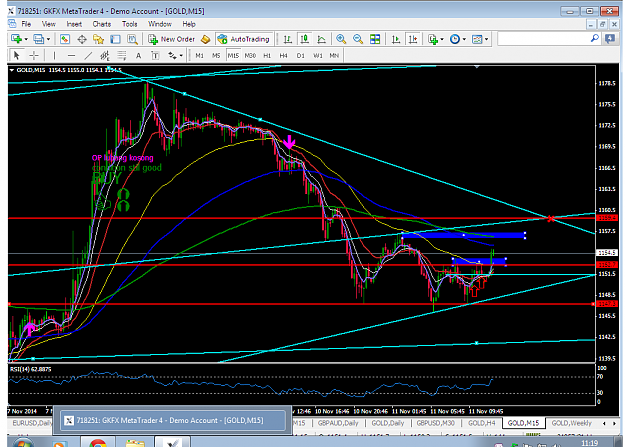Switch to the GOLD,Weekly chart tab

pos(572,423)
